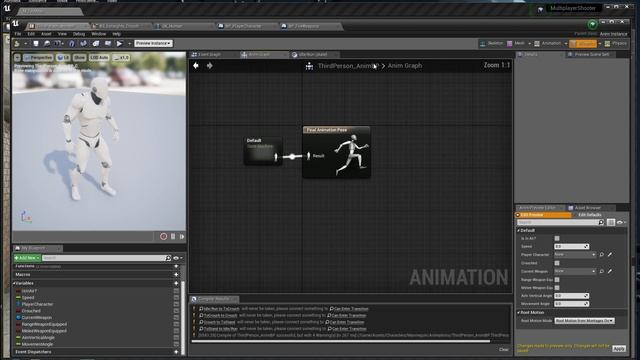The width and height of the screenshot is (640, 360).
Task: Add a new event dispatcher with the plus icon
Action: [x=176, y=352]
